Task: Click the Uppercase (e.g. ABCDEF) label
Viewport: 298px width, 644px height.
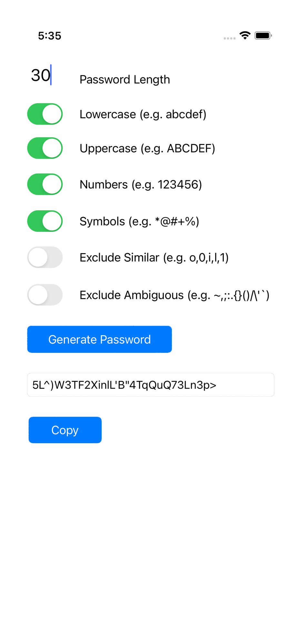Action: (147, 148)
